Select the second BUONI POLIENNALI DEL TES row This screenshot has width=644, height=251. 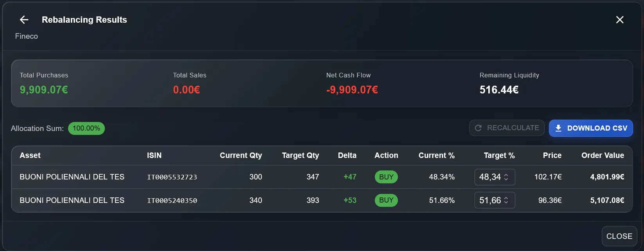pyautogui.click(x=72, y=200)
